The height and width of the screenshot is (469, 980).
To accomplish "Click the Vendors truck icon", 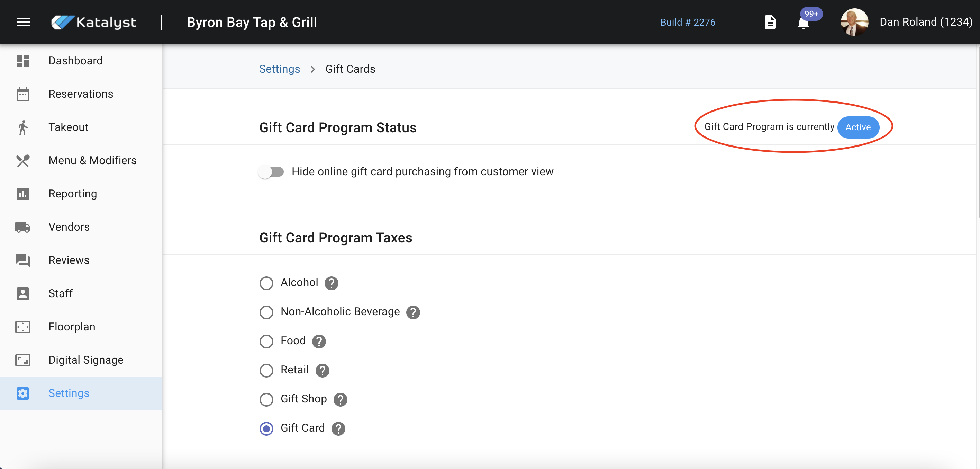I will 23,227.
